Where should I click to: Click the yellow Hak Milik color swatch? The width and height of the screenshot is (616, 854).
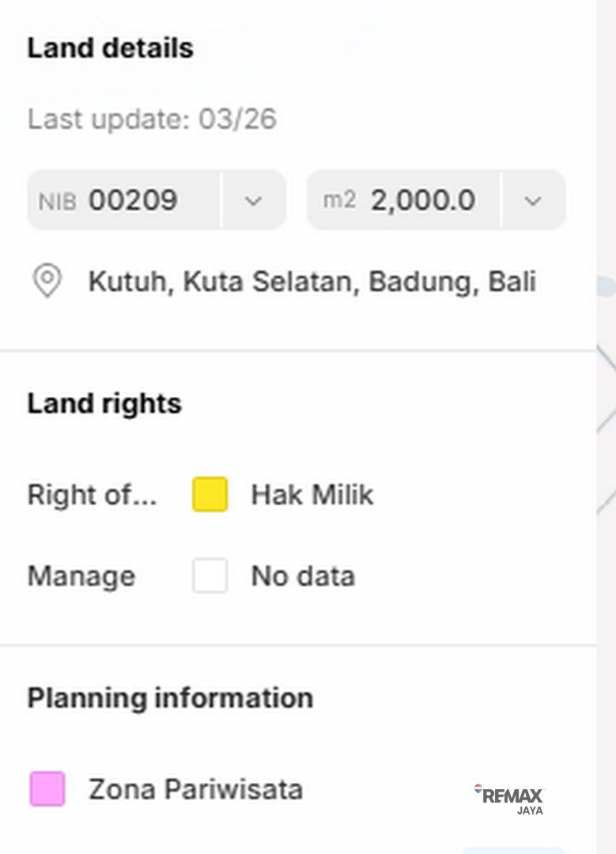tap(210, 495)
